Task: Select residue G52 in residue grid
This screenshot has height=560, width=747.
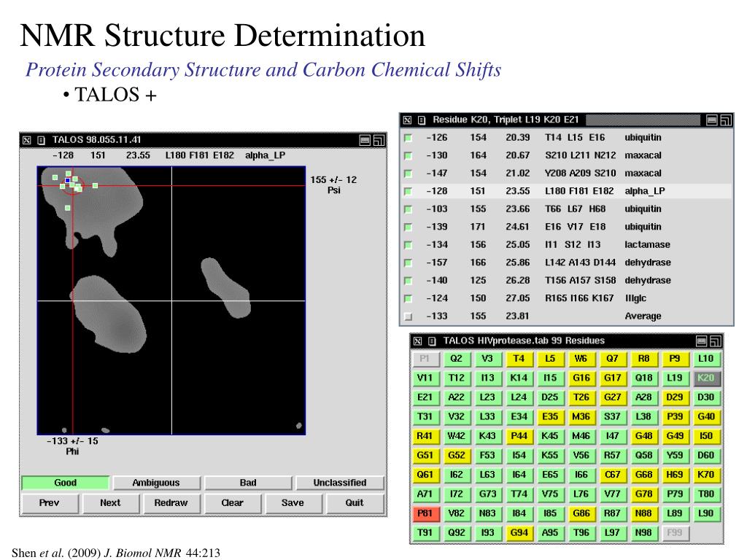Action: (x=457, y=456)
